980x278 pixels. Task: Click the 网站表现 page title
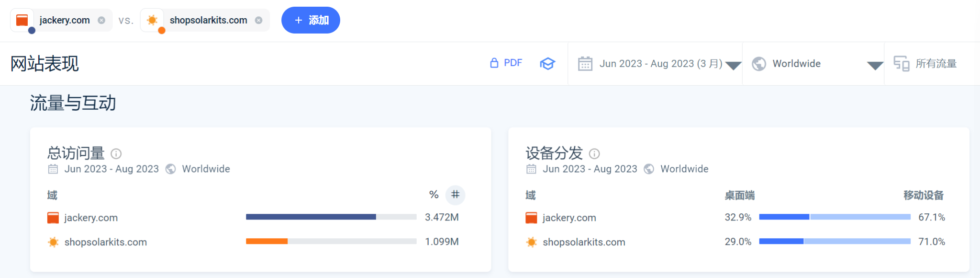45,64
